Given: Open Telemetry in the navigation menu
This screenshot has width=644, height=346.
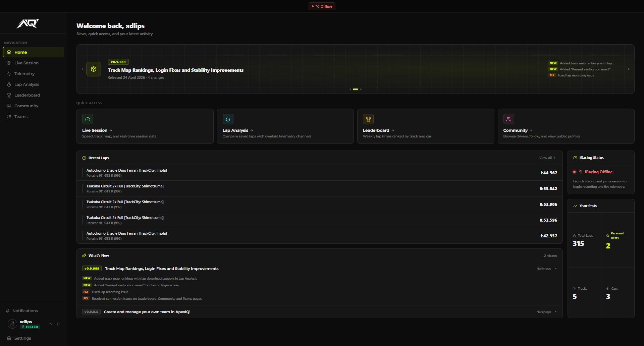Looking at the screenshot, I should [x=33, y=74].
